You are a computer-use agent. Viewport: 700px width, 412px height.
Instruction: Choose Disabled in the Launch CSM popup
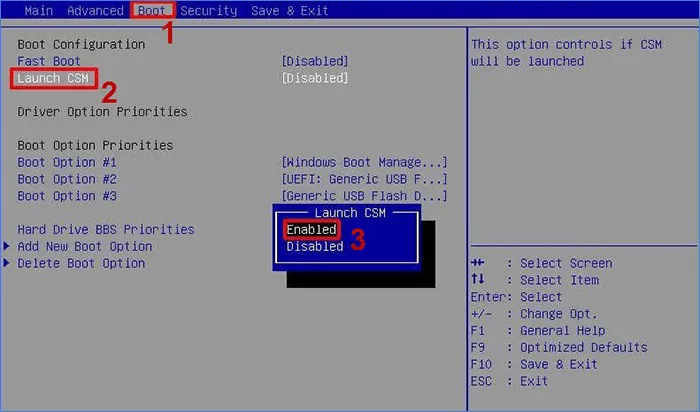coord(315,247)
